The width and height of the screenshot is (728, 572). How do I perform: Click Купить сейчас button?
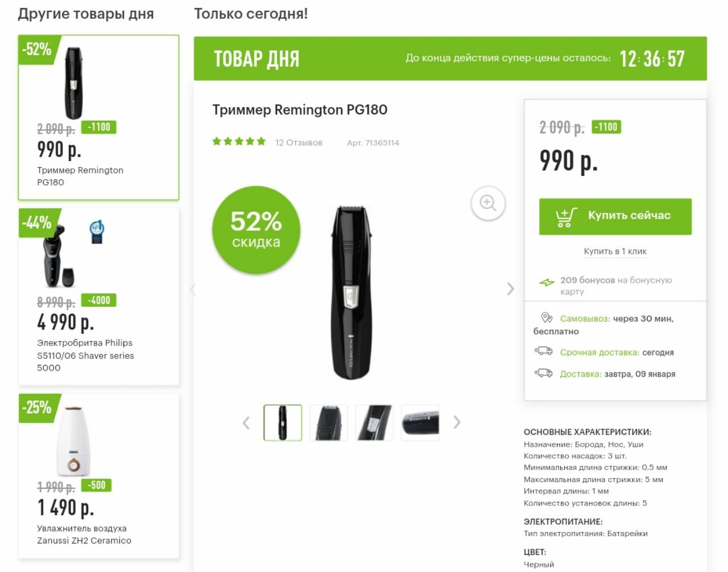[615, 216]
